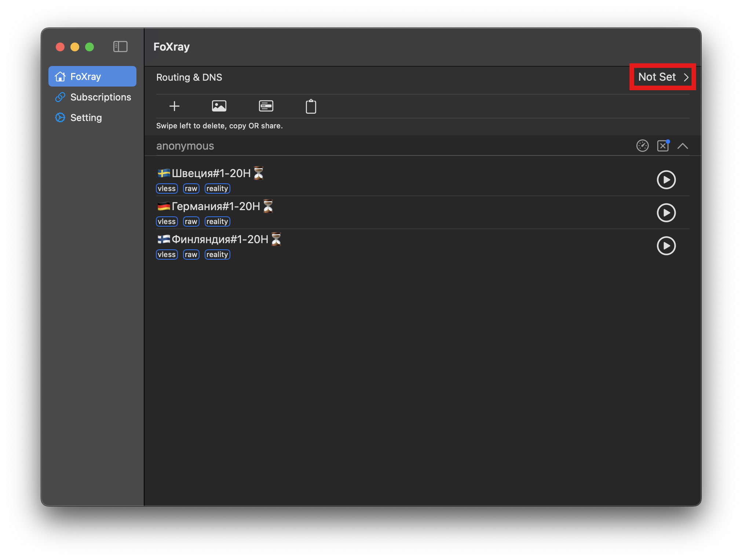Select the Швеция#1-20H server row
The height and width of the screenshot is (560, 742).
211,173
